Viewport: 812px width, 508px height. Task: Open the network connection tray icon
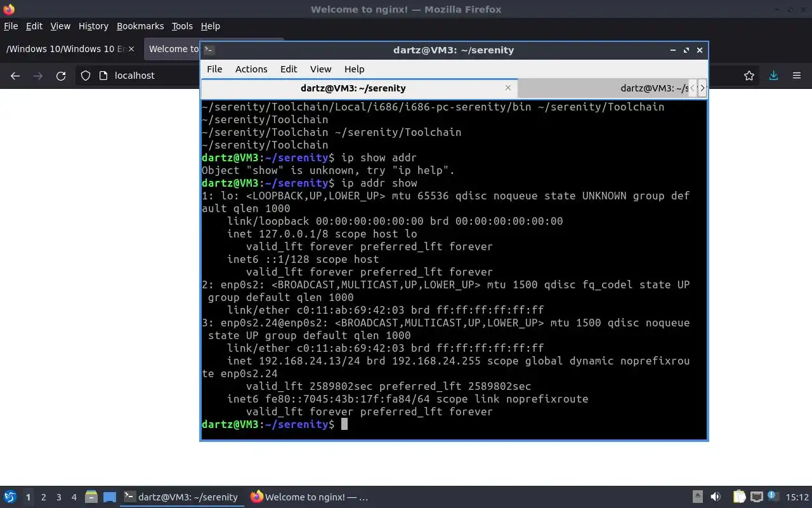[x=756, y=497]
